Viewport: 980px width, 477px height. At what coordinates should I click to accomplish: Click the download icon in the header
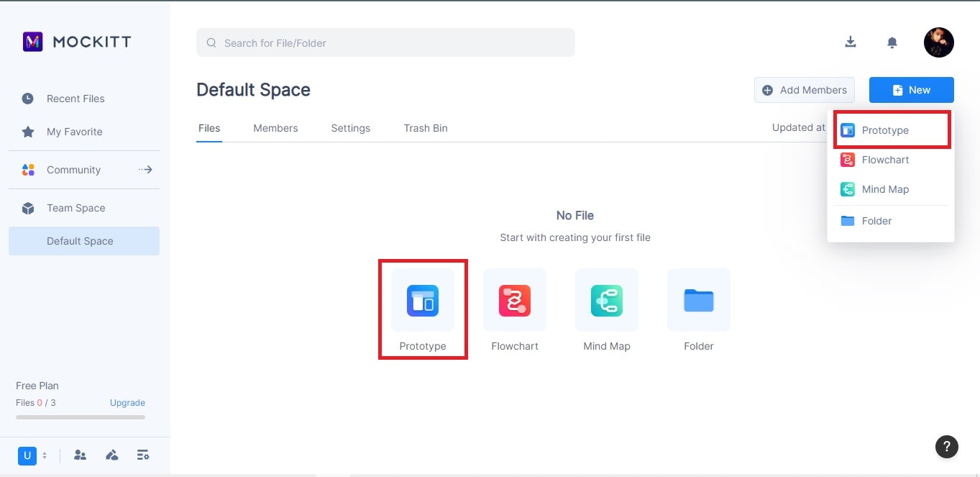click(x=851, y=42)
